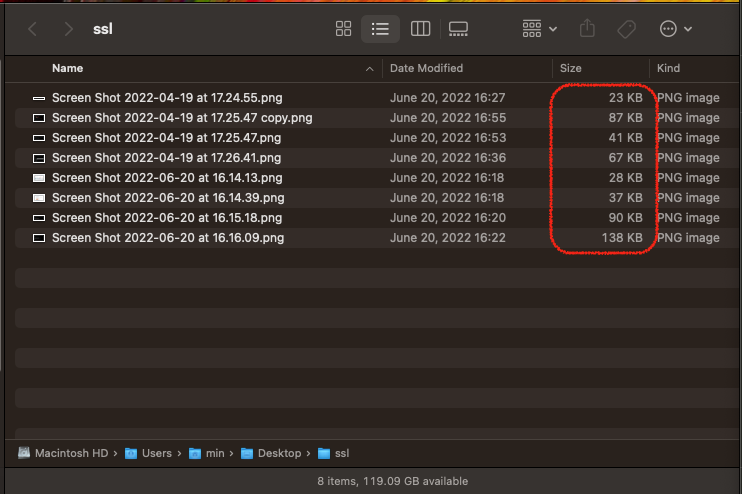Click the file icon of the 16.14.39.png row

point(39,198)
